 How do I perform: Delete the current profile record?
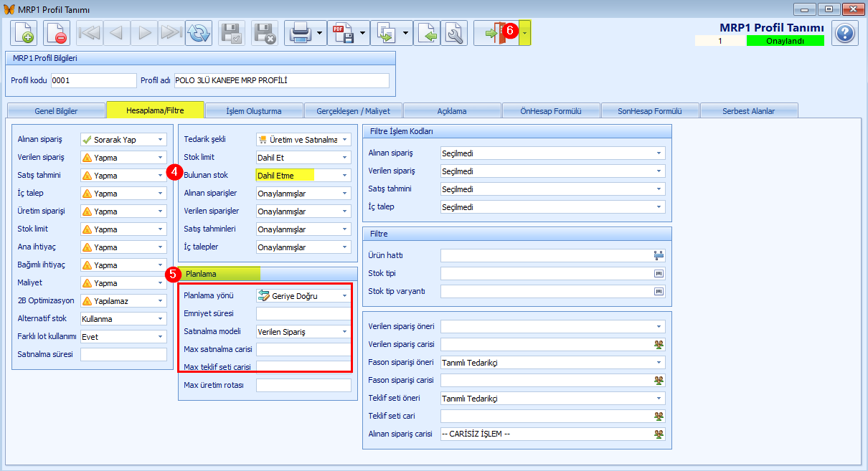(57, 33)
